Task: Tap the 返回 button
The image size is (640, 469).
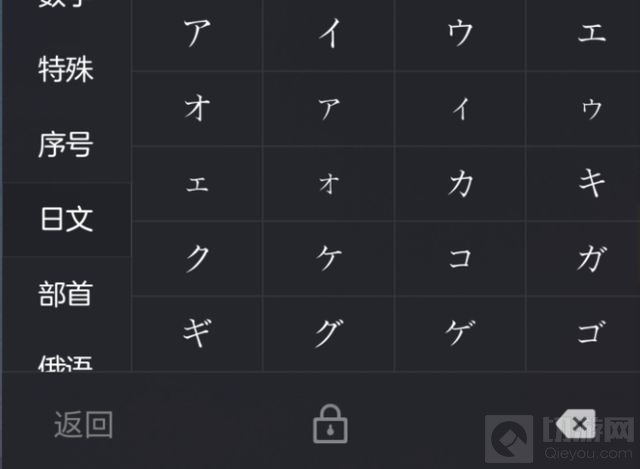Action: point(84,424)
